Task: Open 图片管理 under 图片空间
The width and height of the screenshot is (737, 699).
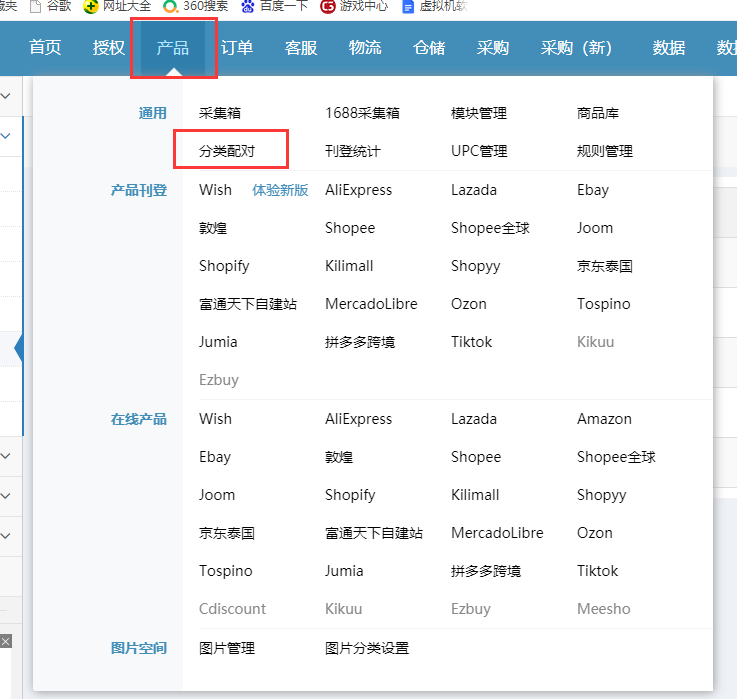Action: click(x=227, y=648)
